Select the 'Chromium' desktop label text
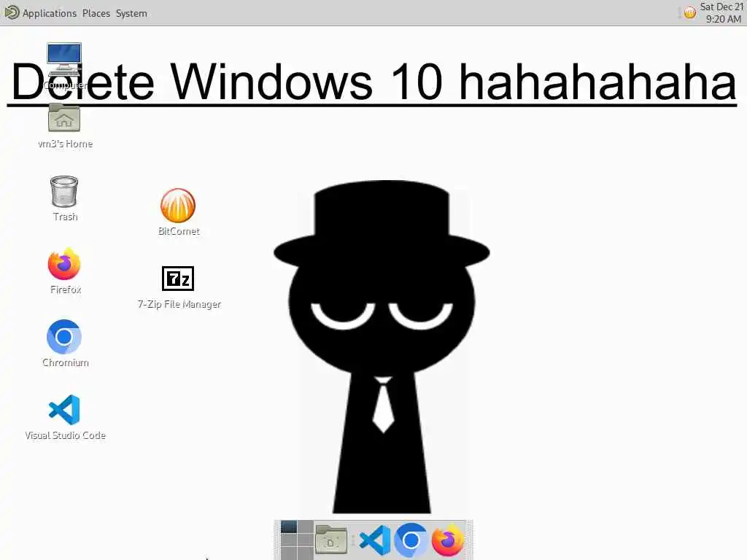747x560 pixels. [65, 362]
